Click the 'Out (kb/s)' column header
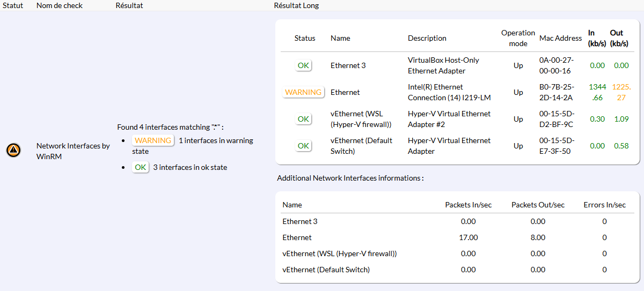The height and width of the screenshot is (291, 644). 620,38
